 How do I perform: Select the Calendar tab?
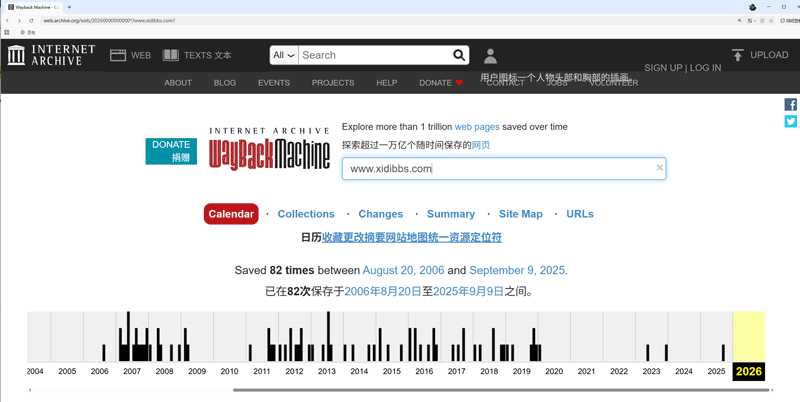(x=231, y=214)
